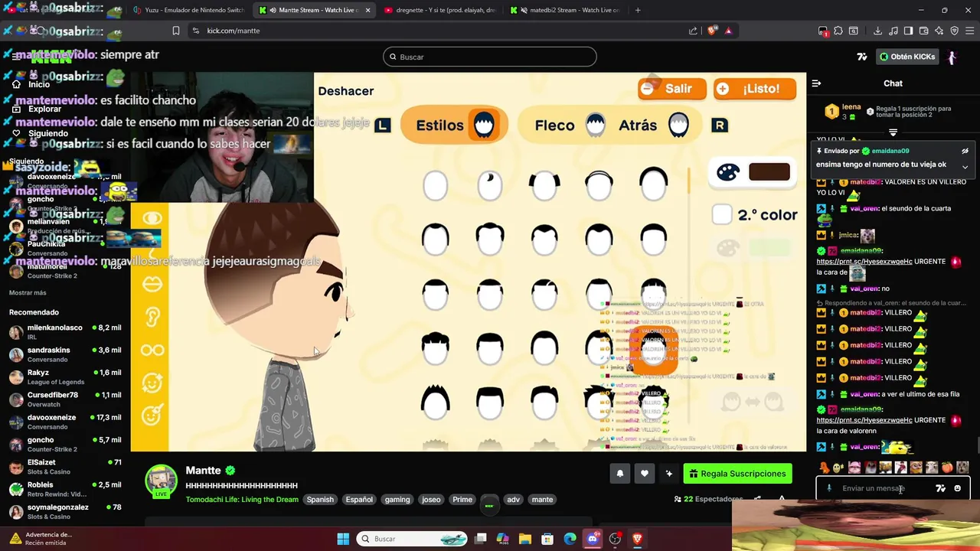Select the face paint brush icon in Mii editor
Image resolution: width=980 pixels, height=551 pixels.
coord(152,416)
